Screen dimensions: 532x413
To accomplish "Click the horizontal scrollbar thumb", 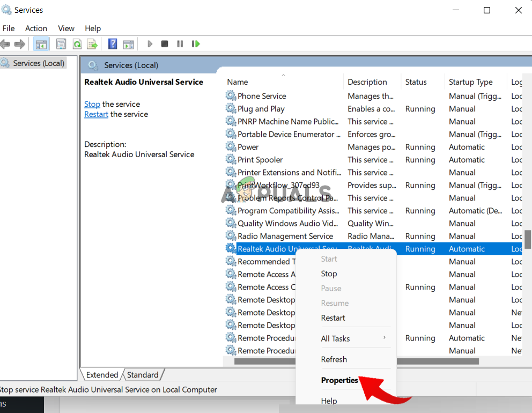I will pos(356,361).
